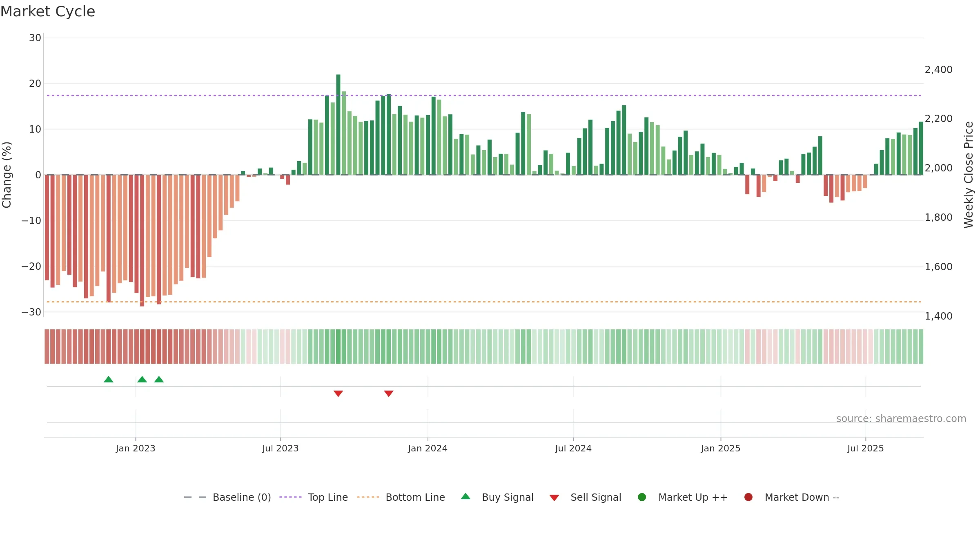Click the green Buy Signal legend triangle
This screenshot has height=551, width=980.
[x=465, y=497]
